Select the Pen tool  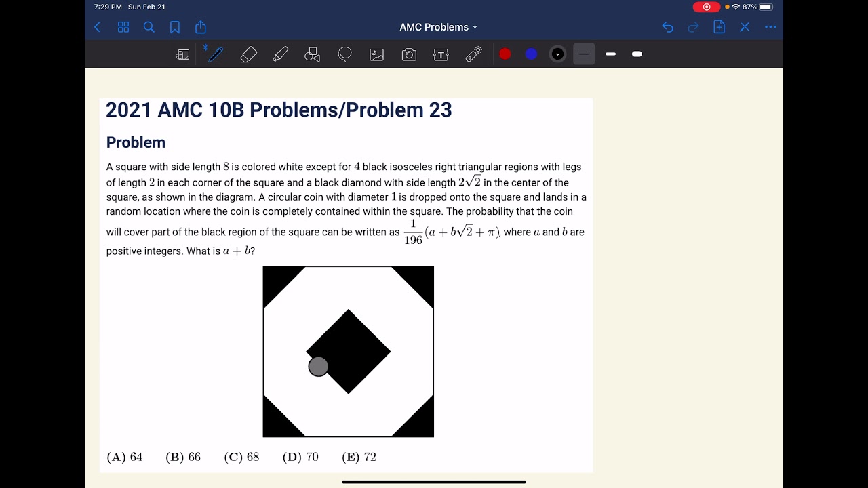click(216, 54)
